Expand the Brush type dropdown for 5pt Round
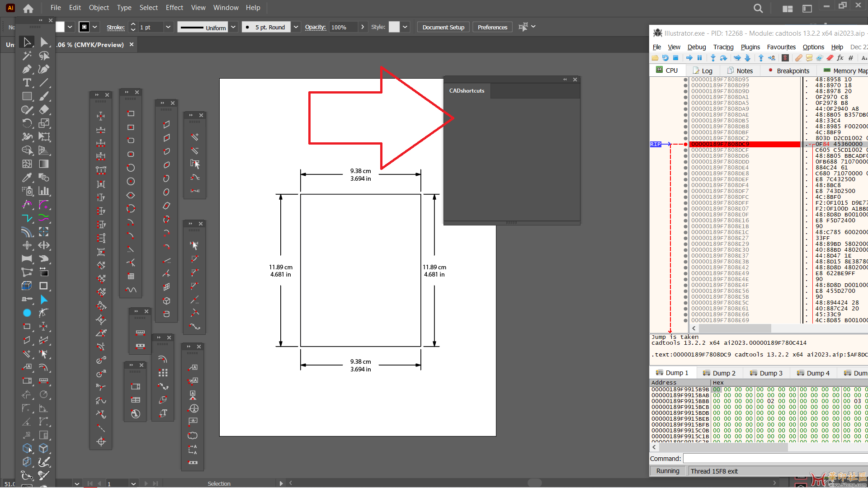 [x=296, y=27]
